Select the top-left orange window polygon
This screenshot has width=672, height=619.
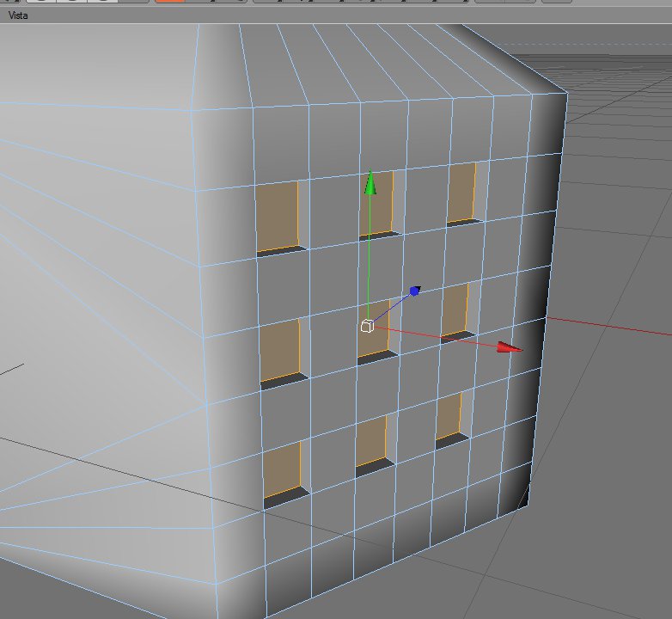(x=277, y=217)
